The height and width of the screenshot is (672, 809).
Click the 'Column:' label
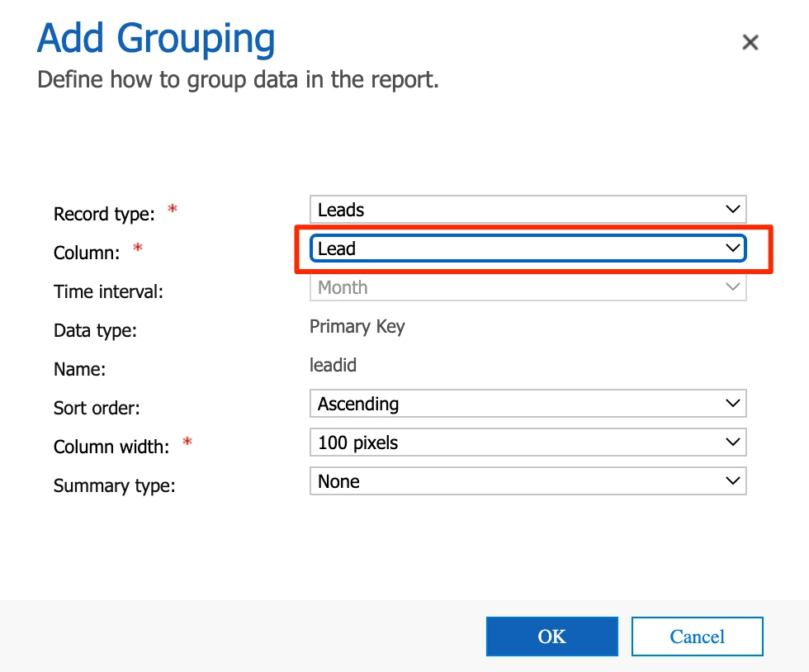click(x=87, y=253)
